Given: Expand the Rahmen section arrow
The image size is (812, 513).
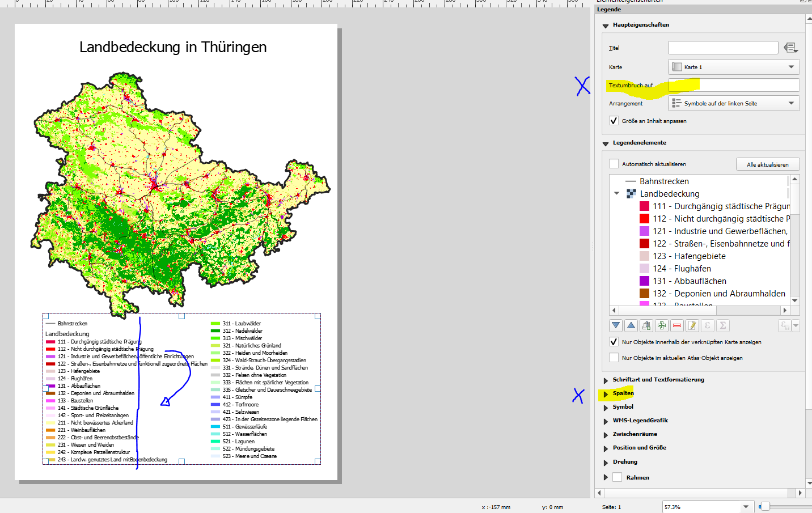Looking at the screenshot, I should tap(606, 477).
